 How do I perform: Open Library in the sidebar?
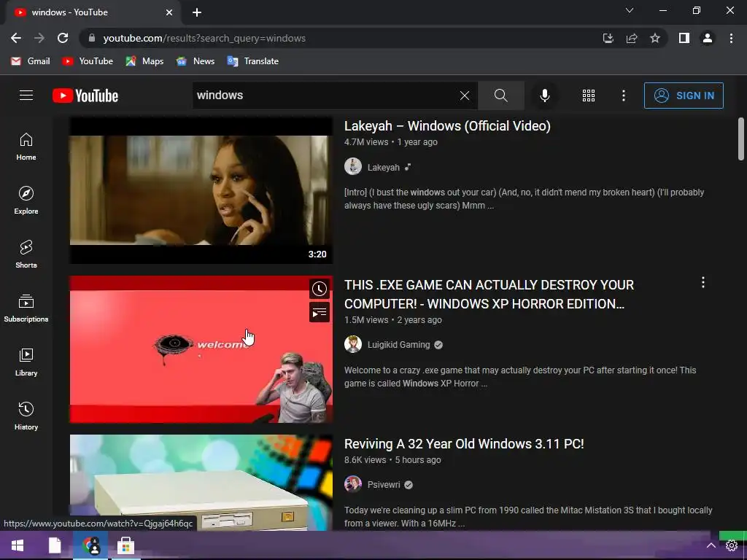tap(26, 362)
